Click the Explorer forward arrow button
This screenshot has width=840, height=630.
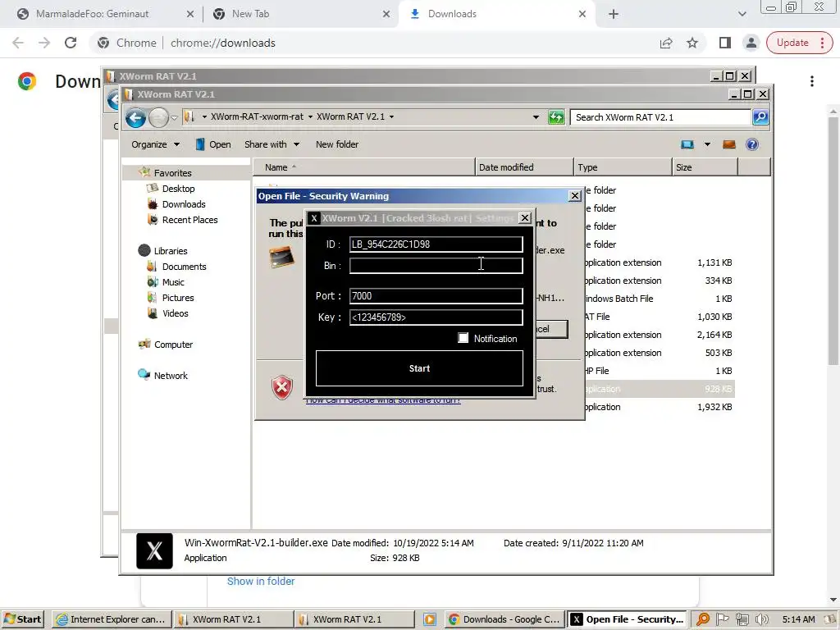coord(158,117)
